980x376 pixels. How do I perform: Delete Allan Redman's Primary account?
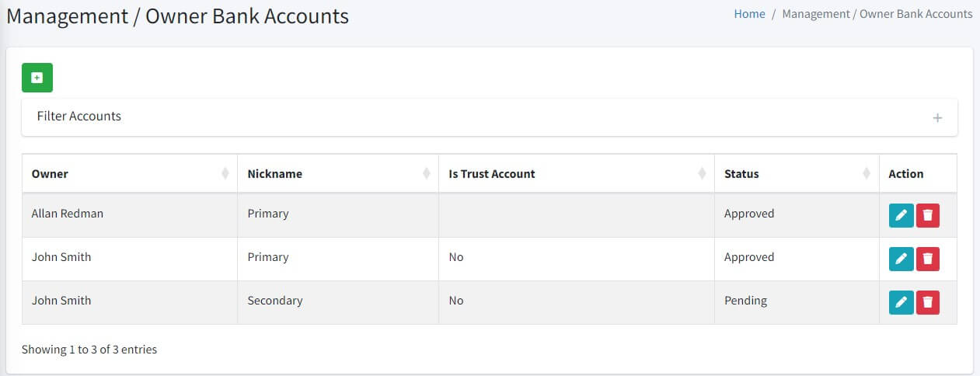[928, 215]
